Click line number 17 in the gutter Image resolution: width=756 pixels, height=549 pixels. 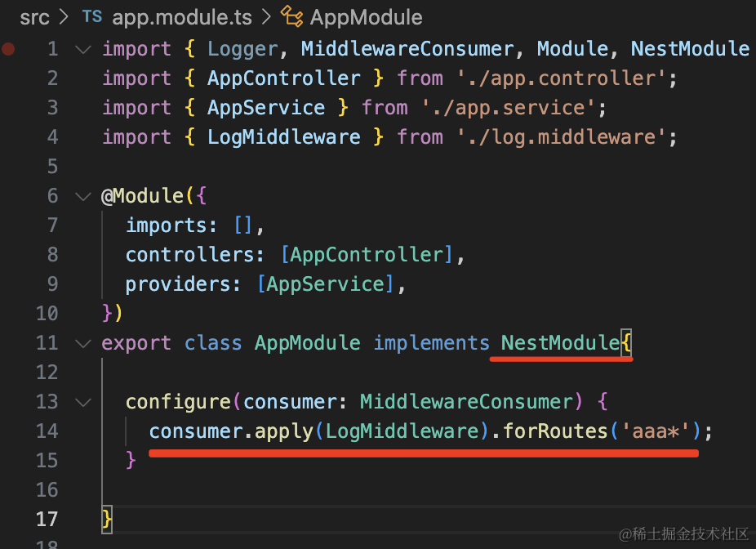(47, 519)
